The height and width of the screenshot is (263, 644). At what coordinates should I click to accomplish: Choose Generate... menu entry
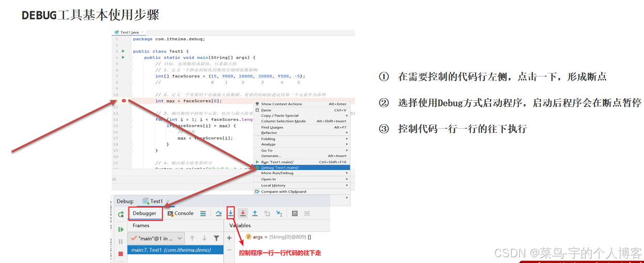pyautogui.click(x=302, y=156)
